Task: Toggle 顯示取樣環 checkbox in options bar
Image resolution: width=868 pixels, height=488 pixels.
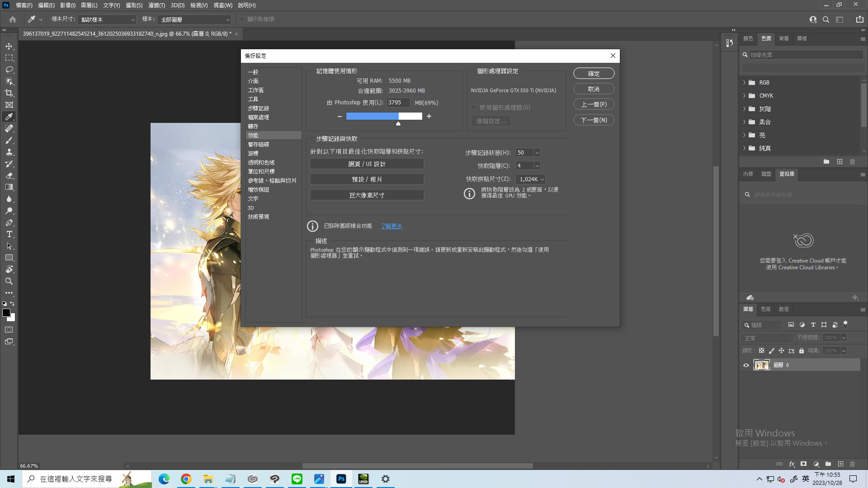Action: click(242, 19)
